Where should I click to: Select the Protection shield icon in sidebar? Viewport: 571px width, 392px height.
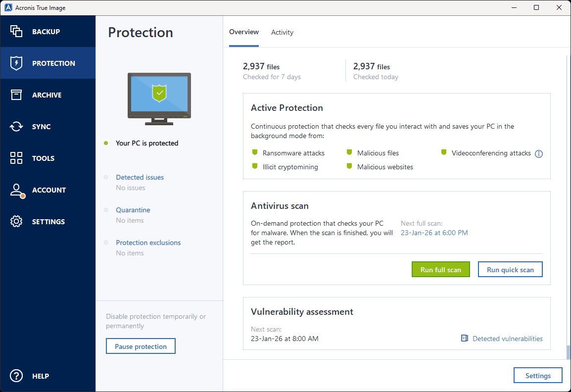click(x=16, y=63)
